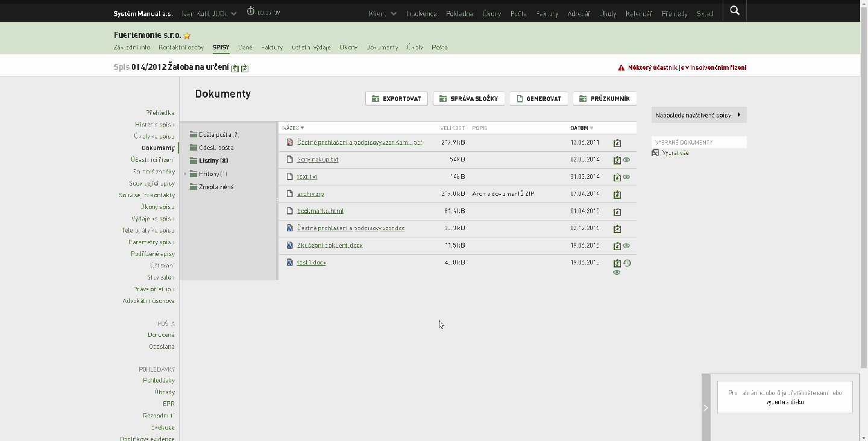
Task: Toggle the eye icon on the .txt row above text.txt
Action: [627, 160]
